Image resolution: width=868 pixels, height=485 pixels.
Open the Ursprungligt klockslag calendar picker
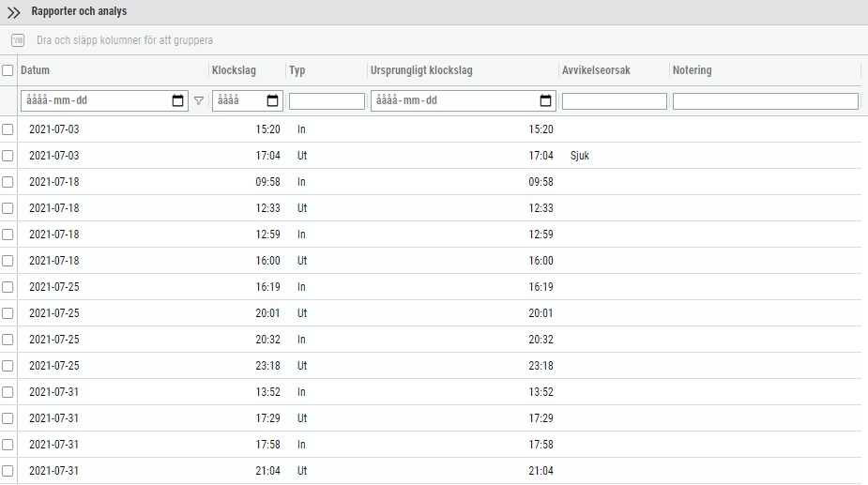tap(545, 100)
